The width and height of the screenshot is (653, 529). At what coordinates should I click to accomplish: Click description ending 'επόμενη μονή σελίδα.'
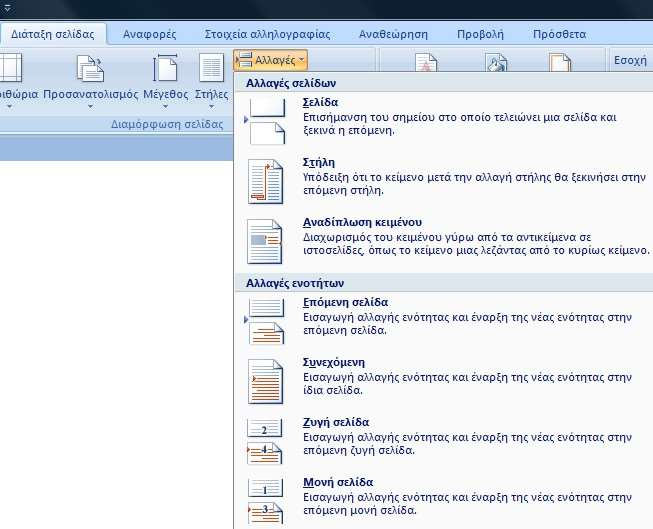coord(467,504)
